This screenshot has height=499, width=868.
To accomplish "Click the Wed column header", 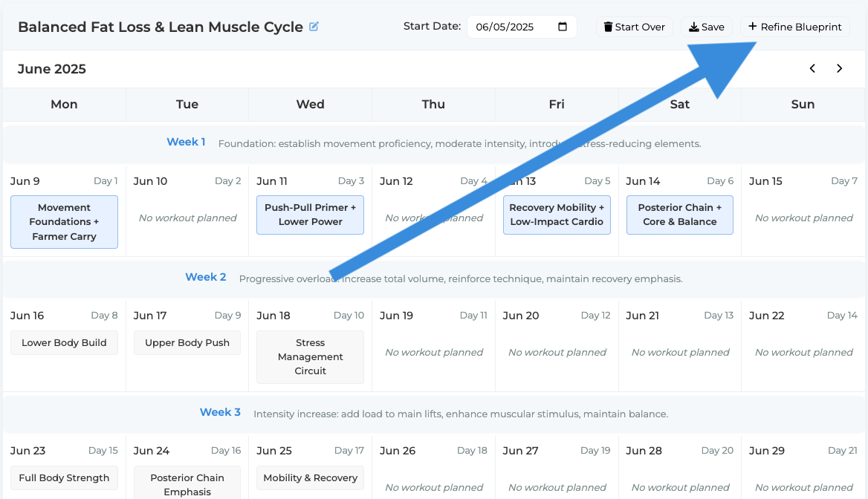I will pyautogui.click(x=310, y=104).
